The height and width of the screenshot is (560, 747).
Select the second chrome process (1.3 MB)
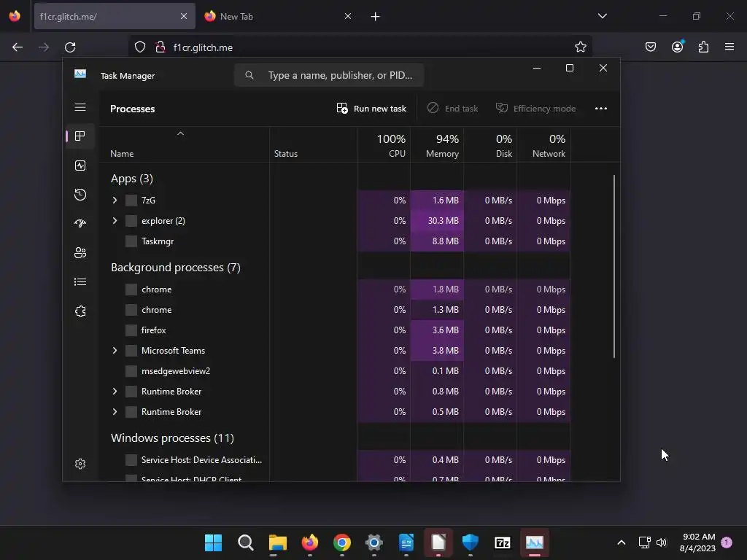pyautogui.click(x=334, y=309)
